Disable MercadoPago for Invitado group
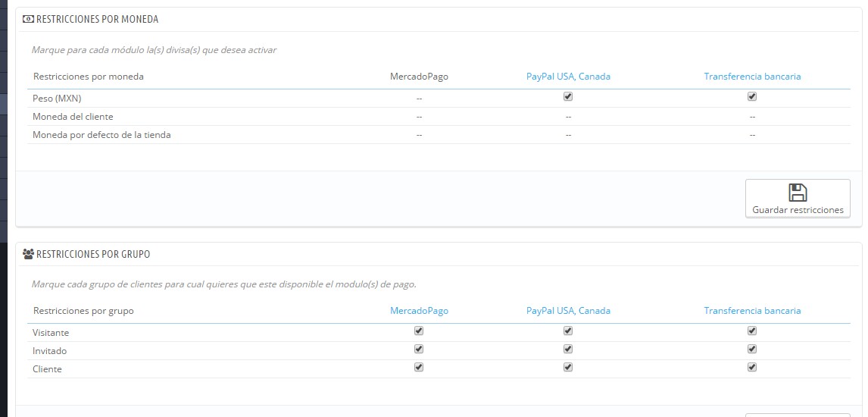 tap(419, 349)
